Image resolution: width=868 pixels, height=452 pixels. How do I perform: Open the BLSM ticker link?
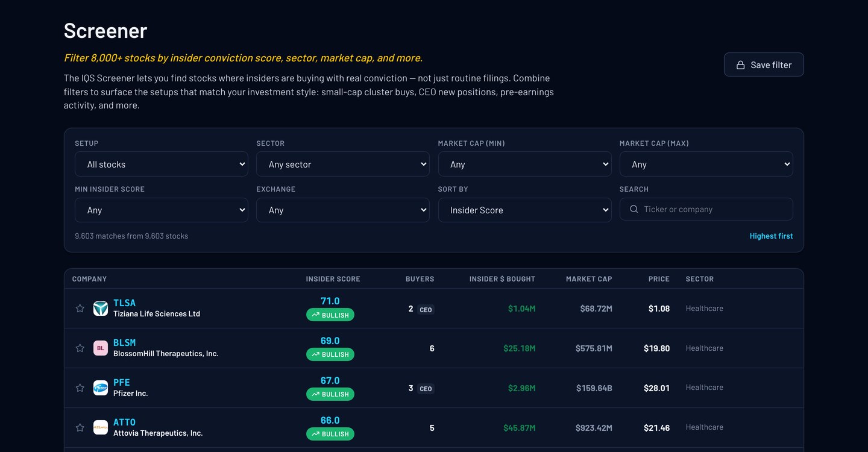124,342
